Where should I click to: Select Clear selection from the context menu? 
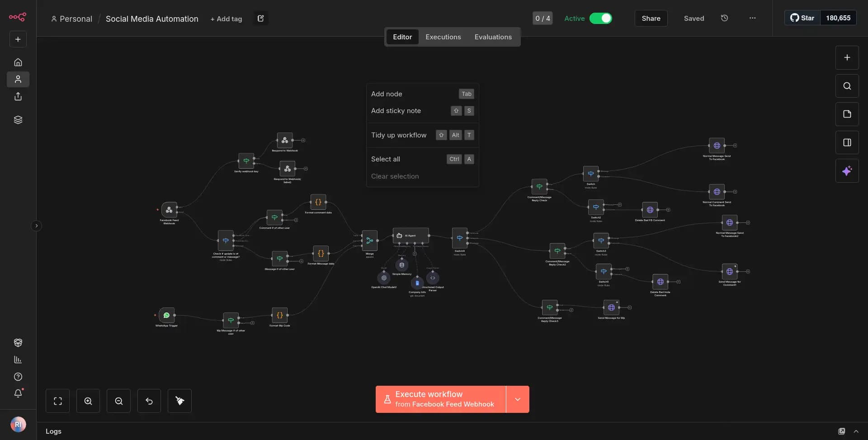pyautogui.click(x=395, y=176)
